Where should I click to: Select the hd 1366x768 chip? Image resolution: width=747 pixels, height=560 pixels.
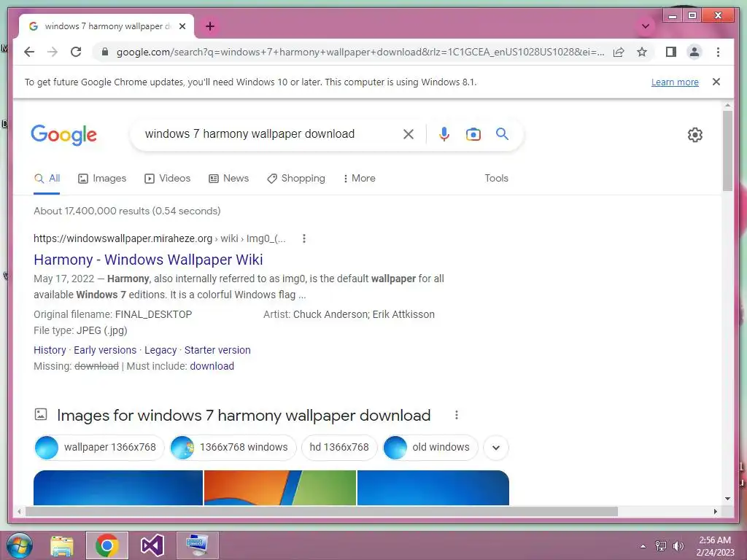point(339,448)
